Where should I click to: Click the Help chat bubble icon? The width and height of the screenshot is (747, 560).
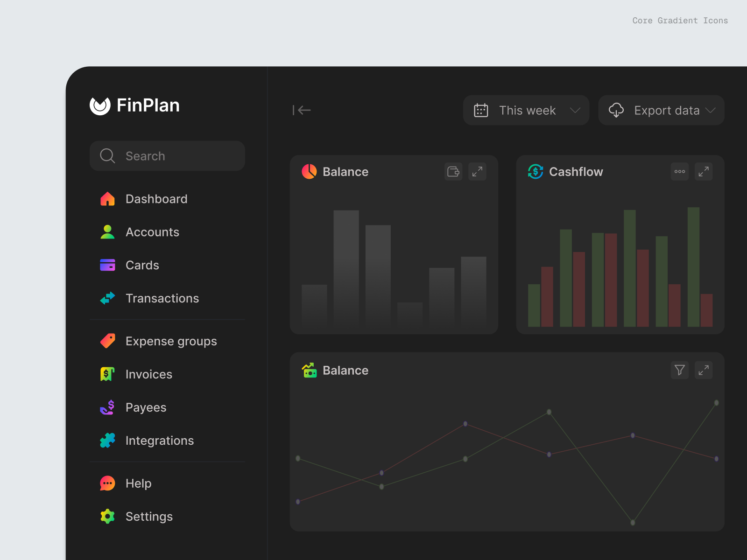point(107,483)
